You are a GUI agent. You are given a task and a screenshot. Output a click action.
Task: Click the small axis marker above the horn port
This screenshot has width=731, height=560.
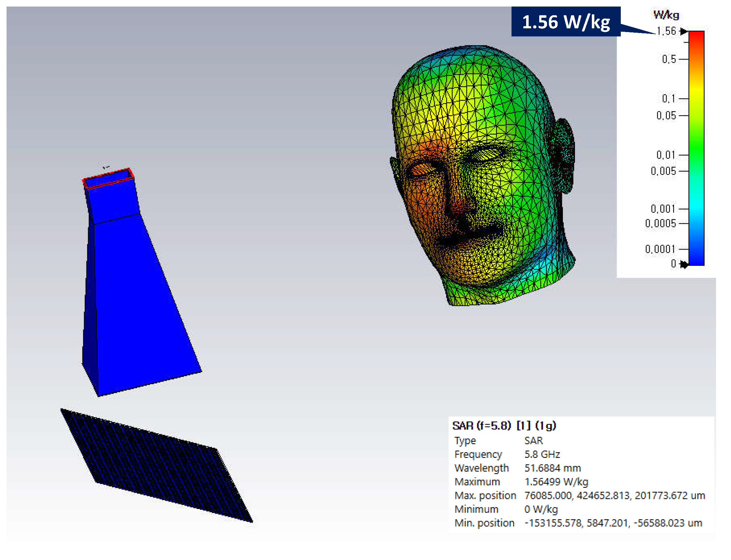tap(106, 167)
